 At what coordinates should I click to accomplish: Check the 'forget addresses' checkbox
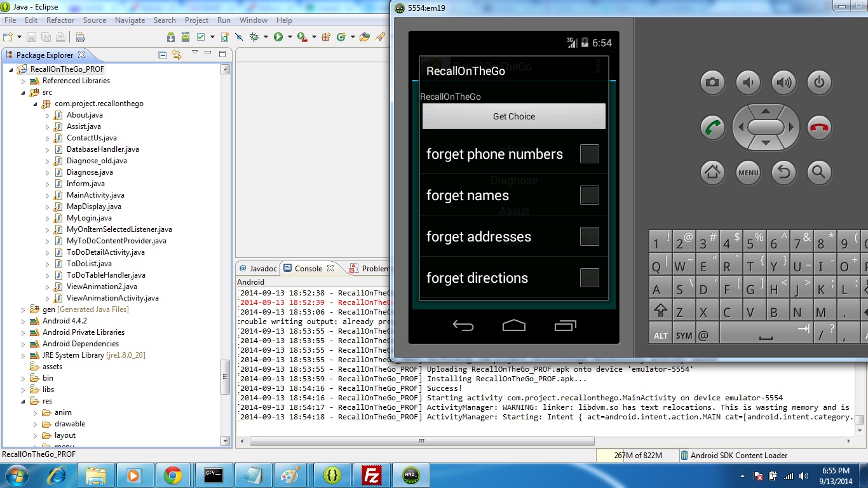[x=589, y=236]
